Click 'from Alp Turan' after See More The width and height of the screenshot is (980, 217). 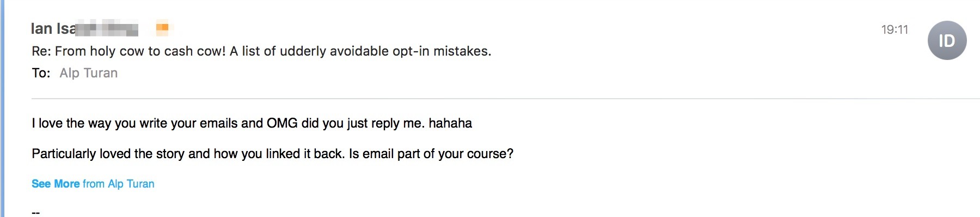click(x=119, y=184)
